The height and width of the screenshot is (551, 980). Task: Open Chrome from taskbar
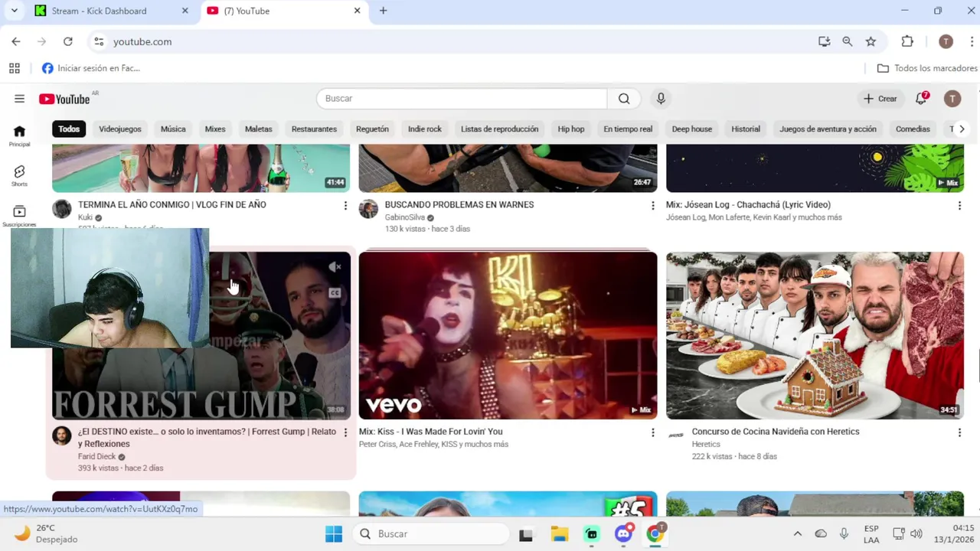[655, 534]
